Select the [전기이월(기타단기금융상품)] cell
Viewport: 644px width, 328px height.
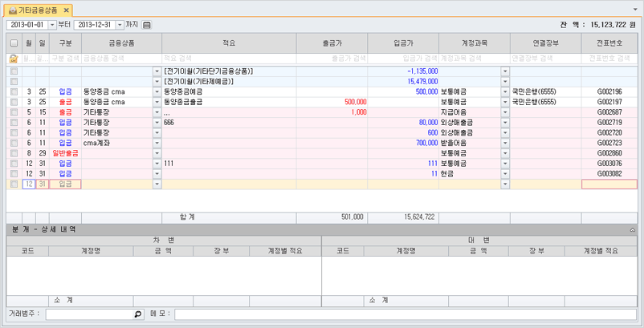[229, 71]
